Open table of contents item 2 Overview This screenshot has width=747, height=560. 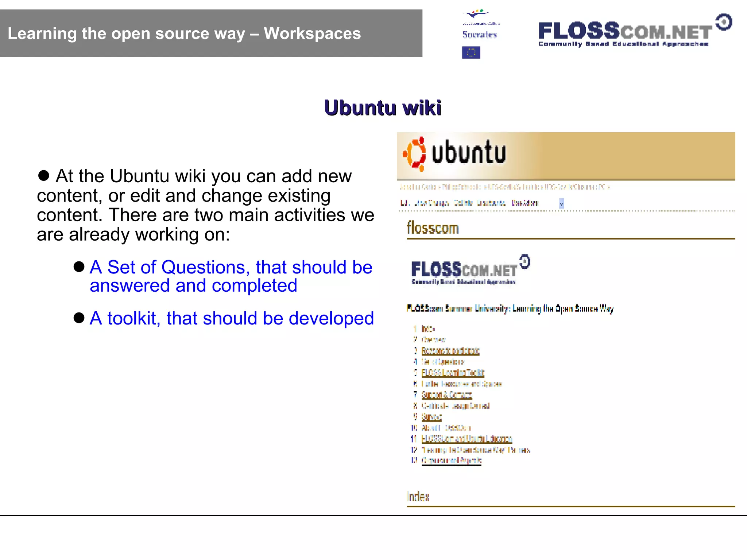click(x=433, y=340)
